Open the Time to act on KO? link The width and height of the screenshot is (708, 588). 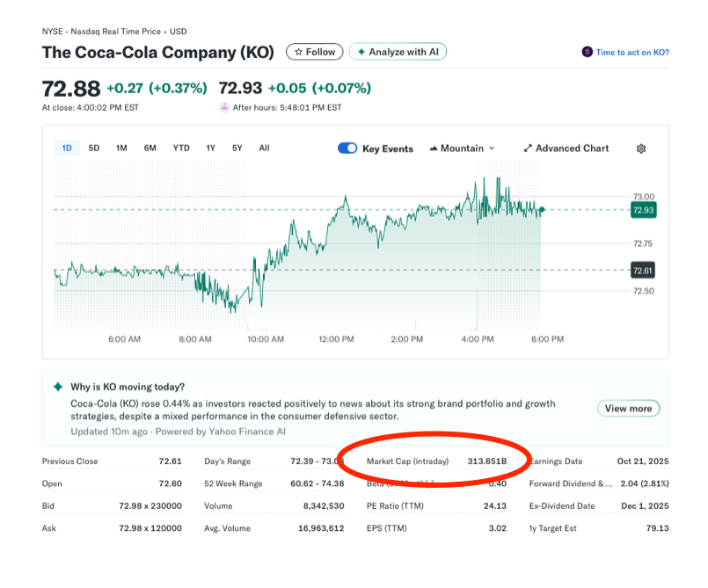click(632, 52)
